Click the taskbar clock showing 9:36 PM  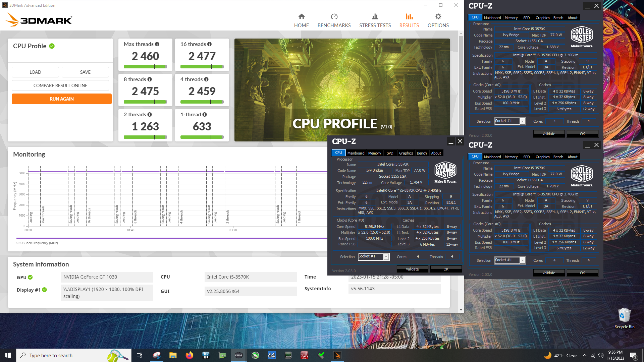615,355
